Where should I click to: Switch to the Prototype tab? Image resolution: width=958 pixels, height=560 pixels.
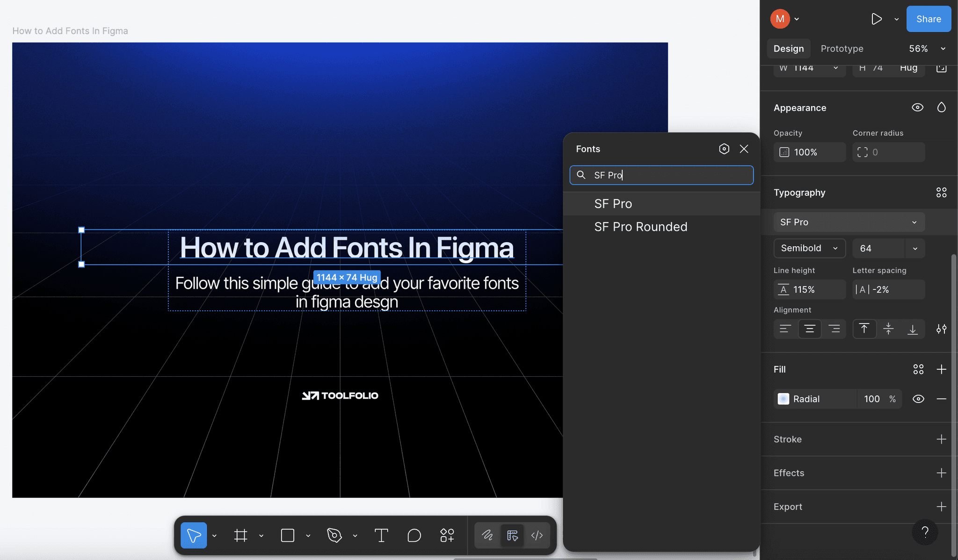click(842, 48)
